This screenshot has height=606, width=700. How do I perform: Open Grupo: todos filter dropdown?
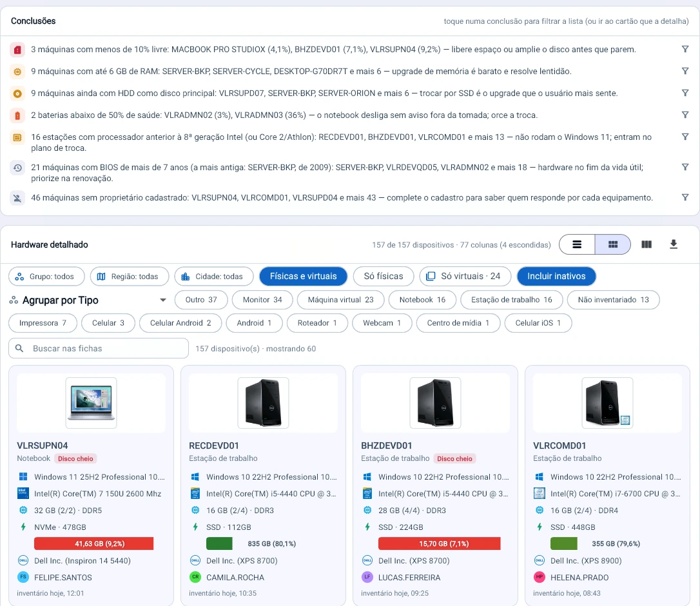(x=46, y=277)
